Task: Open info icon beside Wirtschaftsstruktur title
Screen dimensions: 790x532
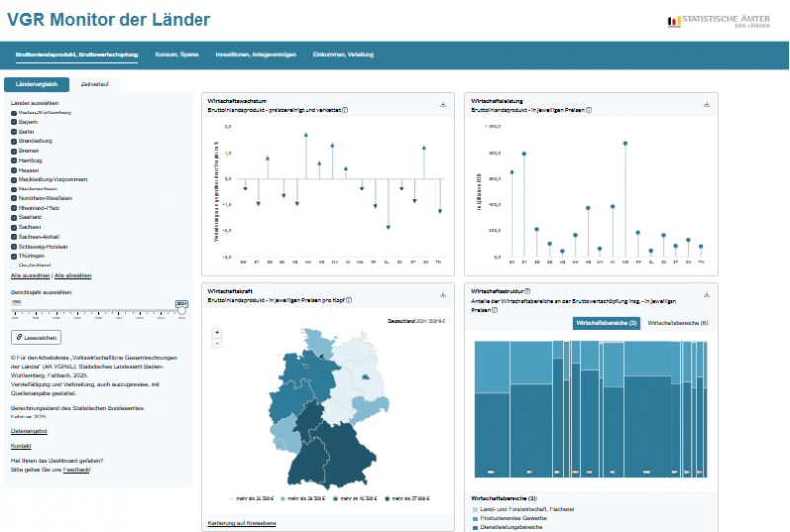Action: click(528, 292)
